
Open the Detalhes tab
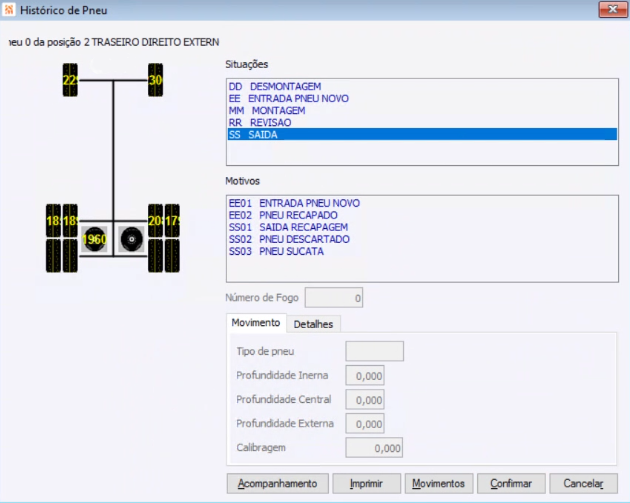pos(313,324)
